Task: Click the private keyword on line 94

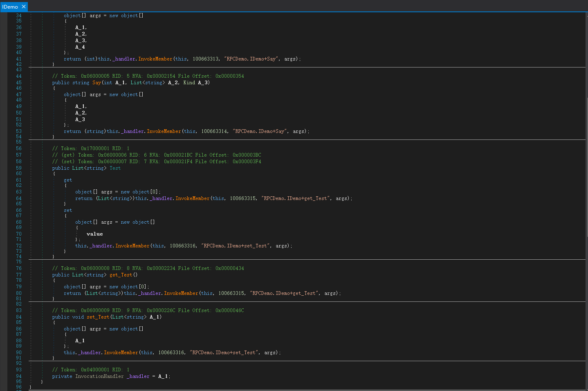Action: click(62, 376)
